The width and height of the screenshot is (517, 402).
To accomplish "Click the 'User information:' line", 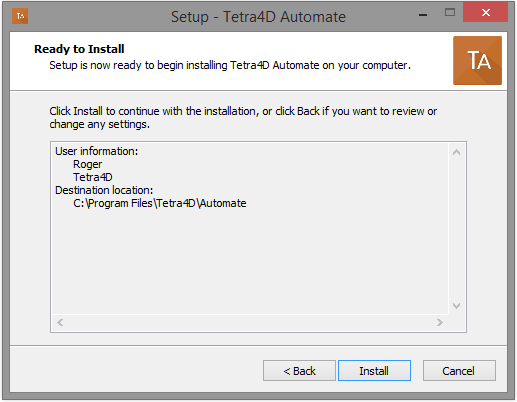I will pyautogui.click(x=96, y=151).
